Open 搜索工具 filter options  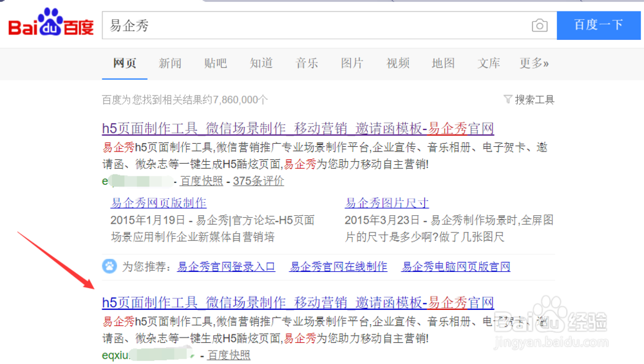coord(535,99)
